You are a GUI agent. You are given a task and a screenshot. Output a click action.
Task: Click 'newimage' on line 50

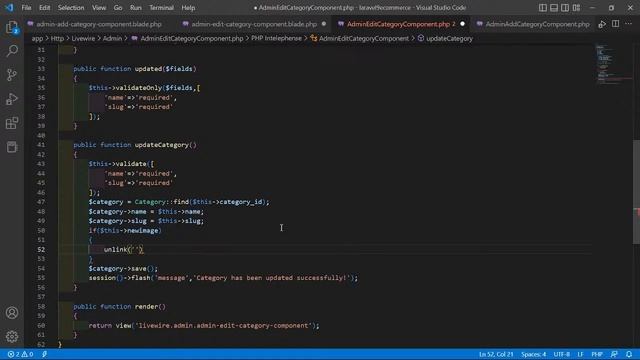pyautogui.click(x=142, y=230)
